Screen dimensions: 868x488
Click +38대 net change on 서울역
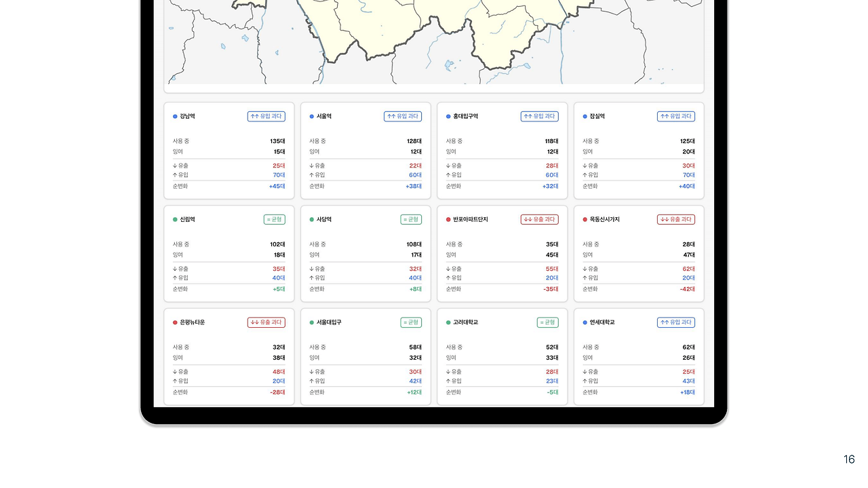(x=414, y=186)
